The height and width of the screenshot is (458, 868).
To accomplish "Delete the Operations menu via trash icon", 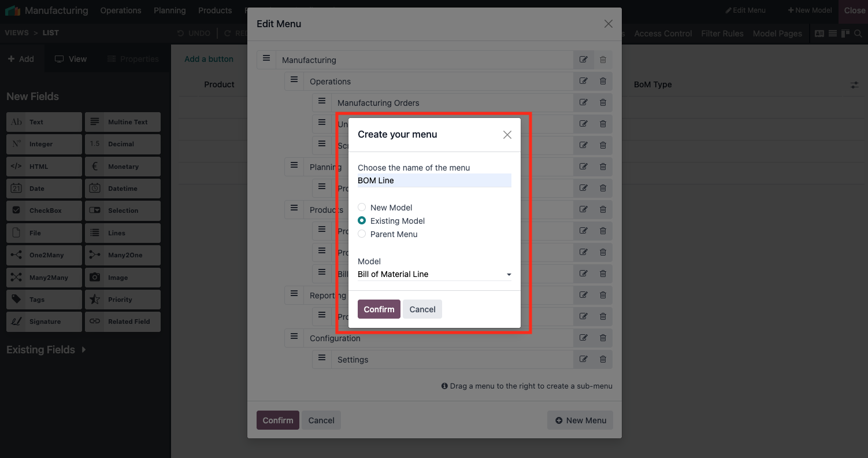I will 603,81.
